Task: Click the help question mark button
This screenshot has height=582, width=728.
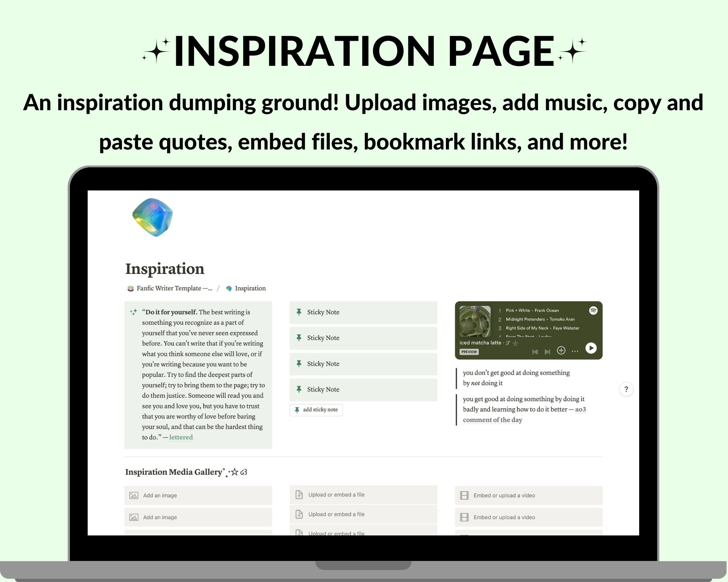Action: tap(626, 389)
